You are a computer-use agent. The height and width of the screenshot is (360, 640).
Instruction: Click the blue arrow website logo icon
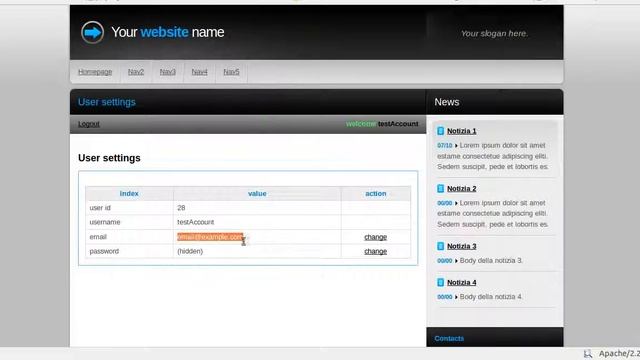click(92, 32)
